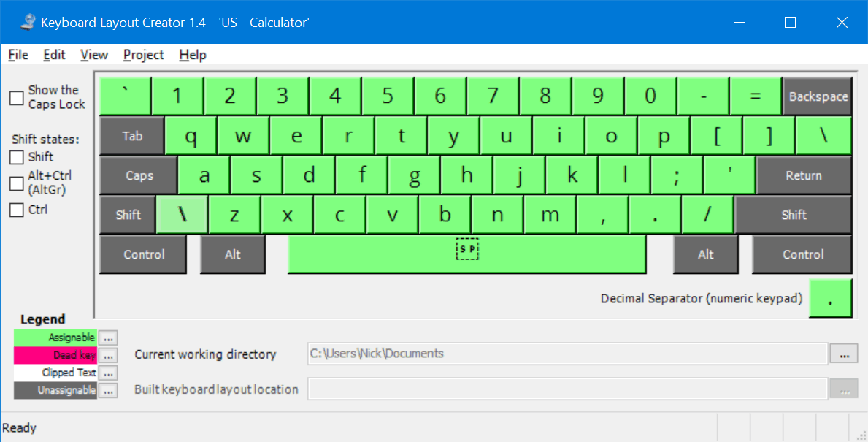Tick the Ctrl shift state checkbox
Image resolution: width=868 pixels, height=442 pixels.
click(x=17, y=210)
